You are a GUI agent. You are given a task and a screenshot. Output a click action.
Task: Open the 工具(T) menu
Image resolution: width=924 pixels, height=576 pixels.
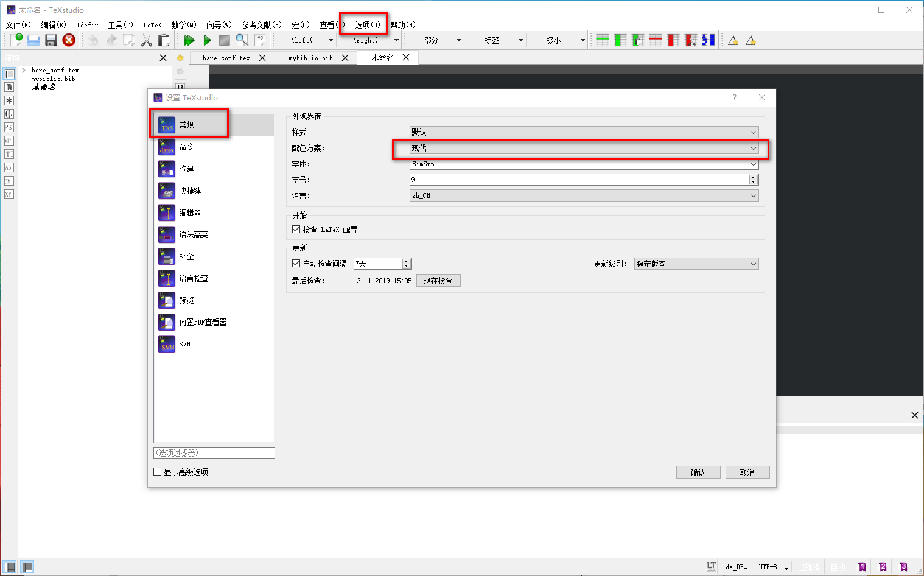121,25
